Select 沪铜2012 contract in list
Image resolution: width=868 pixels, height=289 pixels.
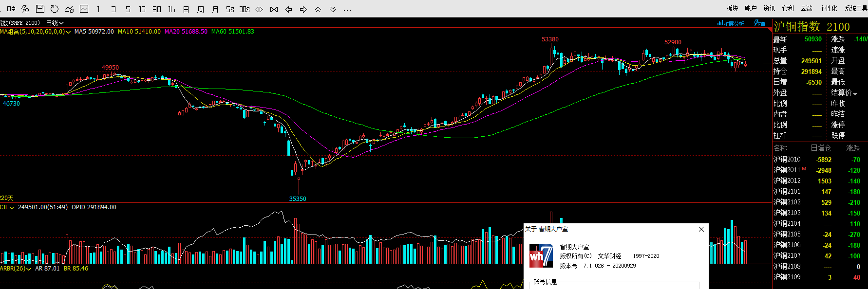[787, 181]
